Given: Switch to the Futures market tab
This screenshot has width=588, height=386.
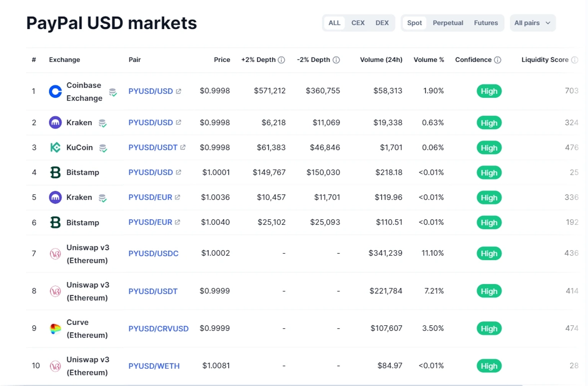Looking at the screenshot, I should click(486, 23).
